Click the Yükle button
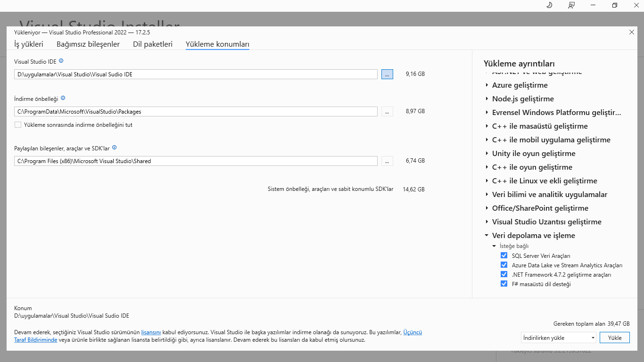 click(x=614, y=337)
